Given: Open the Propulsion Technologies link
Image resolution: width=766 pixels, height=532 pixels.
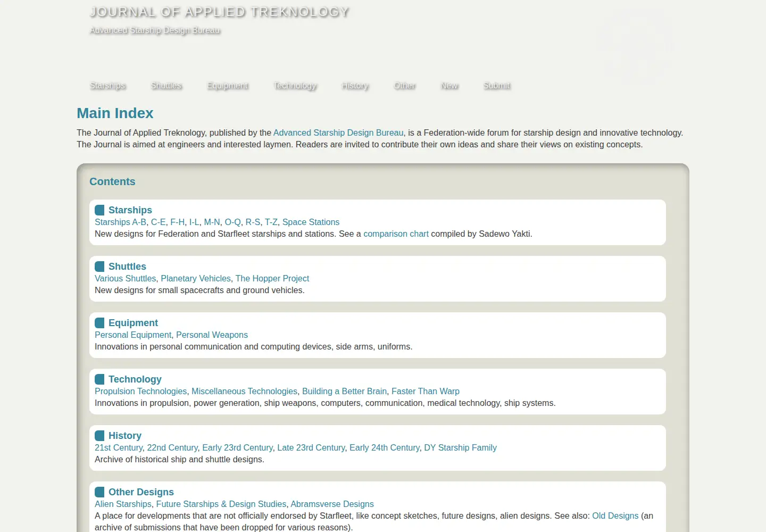Looking at the screenshot, I should tap(140, 391).
